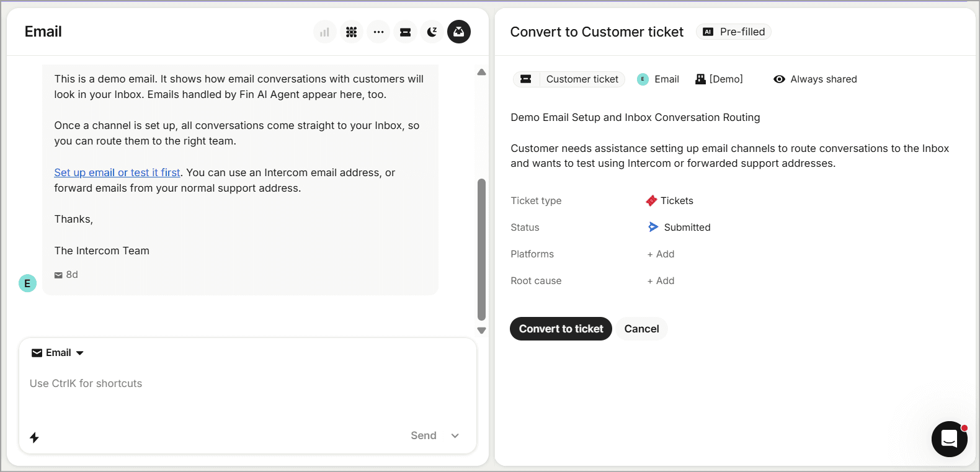Click the conversation scrollbar down arrow
The image size is (980, 472).
click(x=481, y=331)
